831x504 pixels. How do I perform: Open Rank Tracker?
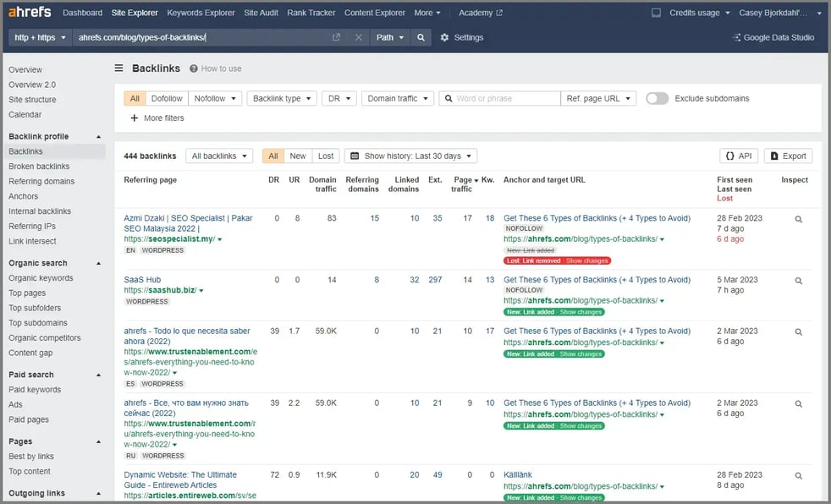311,13
